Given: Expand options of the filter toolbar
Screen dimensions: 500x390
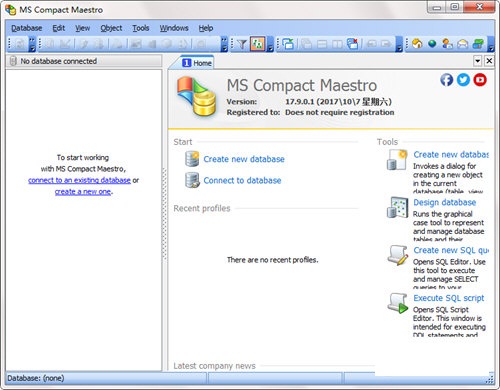Looking at the screenshot, I should [270, 44].
